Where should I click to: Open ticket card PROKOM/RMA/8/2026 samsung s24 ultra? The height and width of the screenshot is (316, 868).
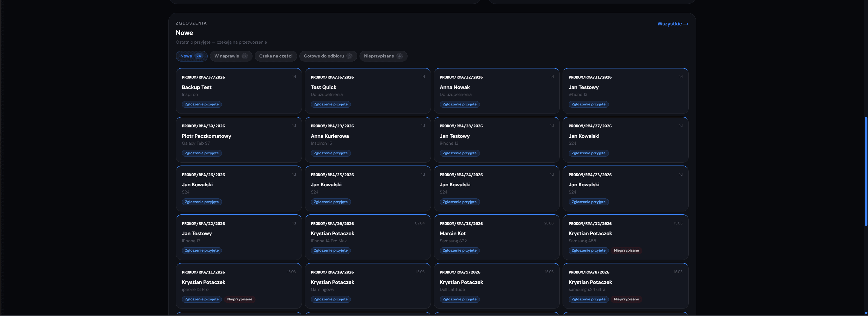(625, 286)
